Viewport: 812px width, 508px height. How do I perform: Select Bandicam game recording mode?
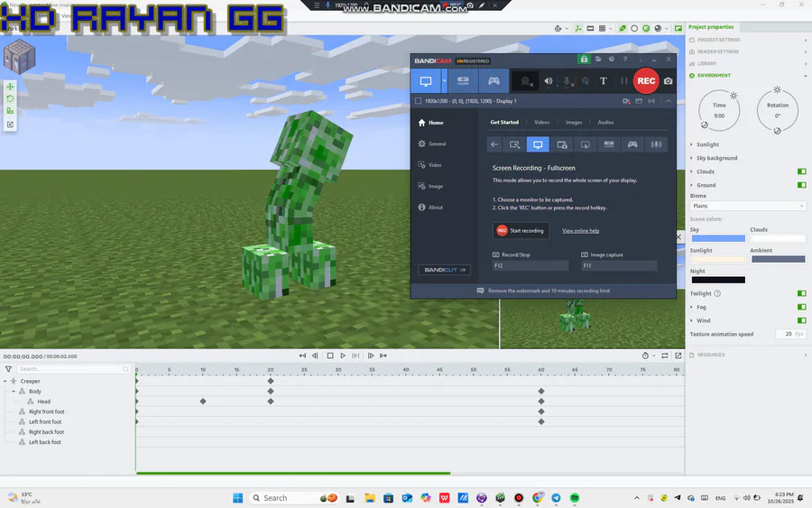pos(494,81)
